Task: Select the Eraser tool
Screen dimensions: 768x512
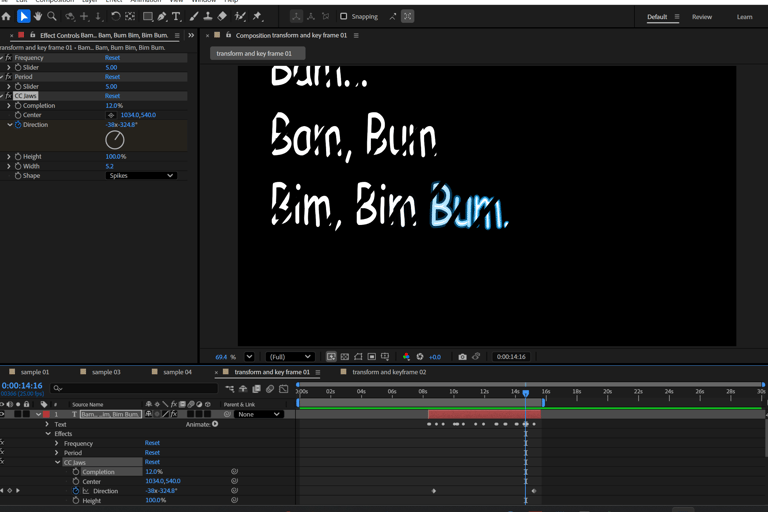Action: [x=222, y=16]
